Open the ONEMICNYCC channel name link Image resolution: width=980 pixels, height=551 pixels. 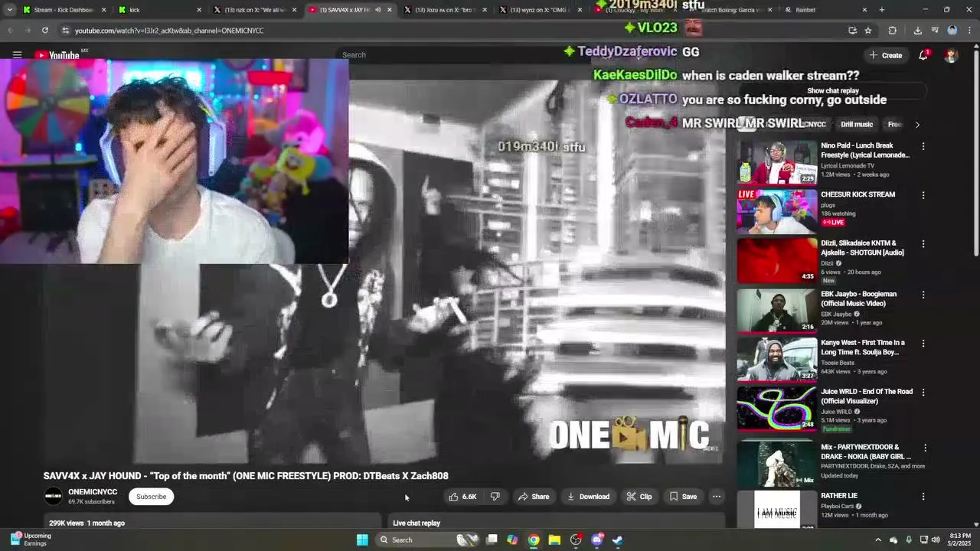[x=93, y=492]
